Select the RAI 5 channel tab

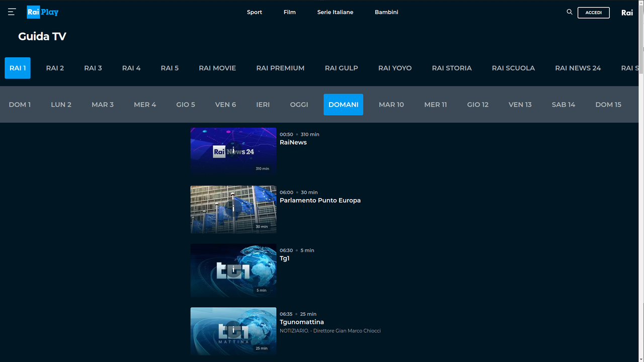tap(170, 68)
